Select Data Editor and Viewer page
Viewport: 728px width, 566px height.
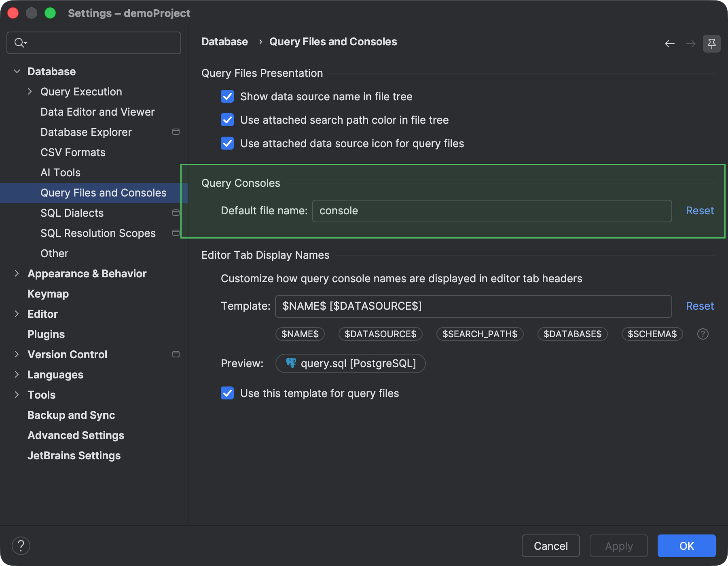pos(97,112)
